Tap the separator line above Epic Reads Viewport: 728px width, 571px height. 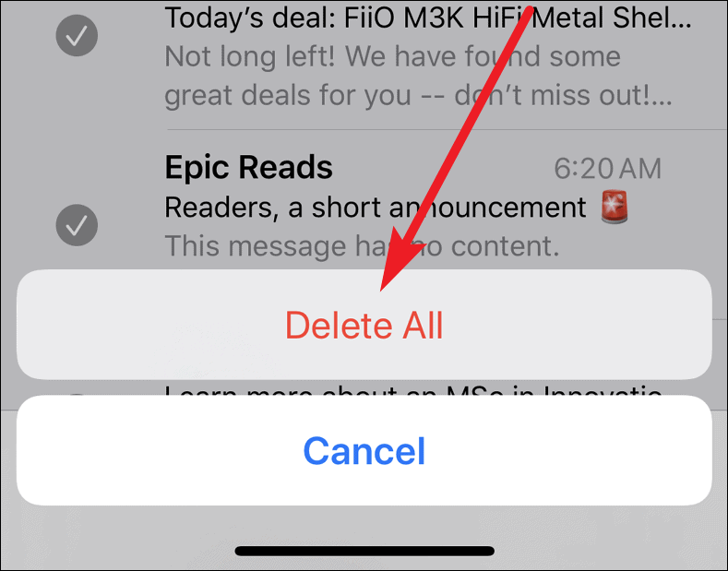pos(447,129)
